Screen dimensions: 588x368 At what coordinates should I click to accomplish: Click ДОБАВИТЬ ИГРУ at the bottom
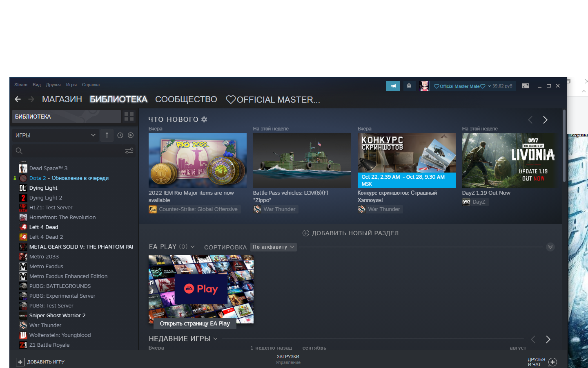[40, 362]
